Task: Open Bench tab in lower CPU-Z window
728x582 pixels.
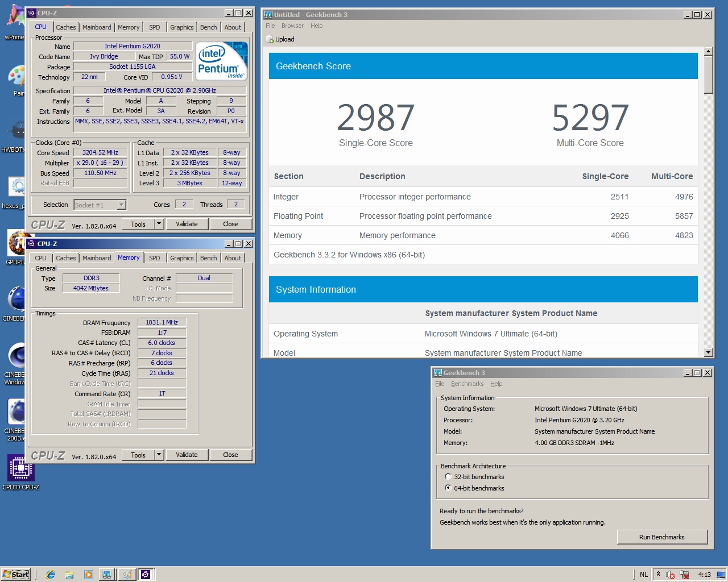Action: tap(209, 258)
